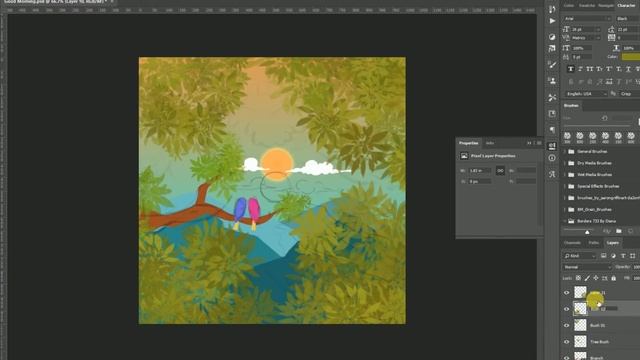Hide the Tree Bush layer
This screenshot has height=360, width=640.
pyautogui.click(x=567, y=342)
